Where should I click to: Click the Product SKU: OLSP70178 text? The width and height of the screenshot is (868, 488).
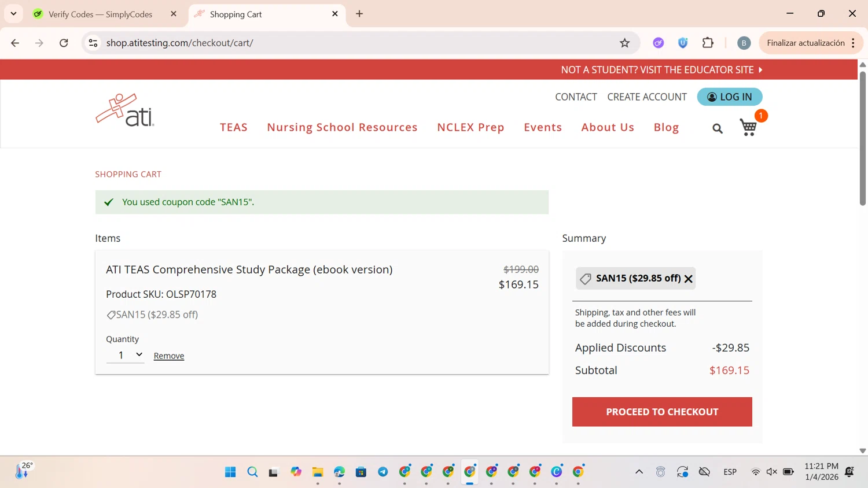tap(161, 294)
